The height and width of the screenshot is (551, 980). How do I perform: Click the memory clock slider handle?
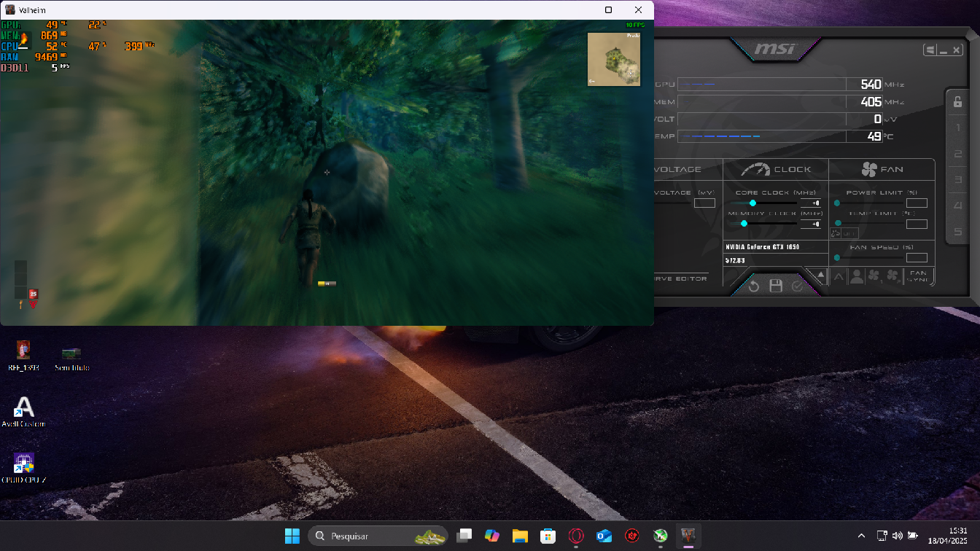[x=744, y=224]
